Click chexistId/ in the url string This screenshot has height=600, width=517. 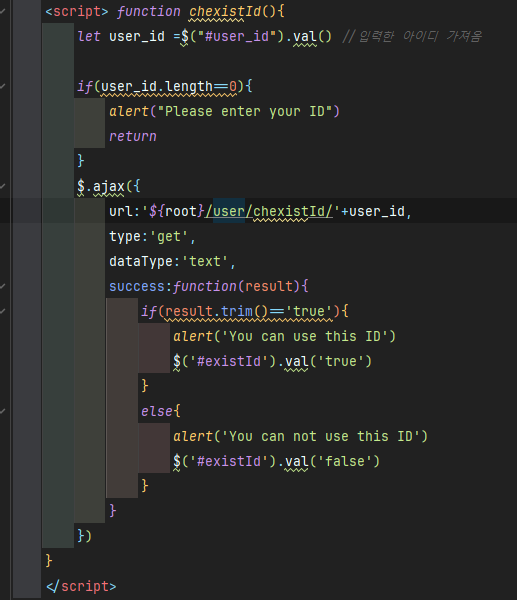click(293, 211)
